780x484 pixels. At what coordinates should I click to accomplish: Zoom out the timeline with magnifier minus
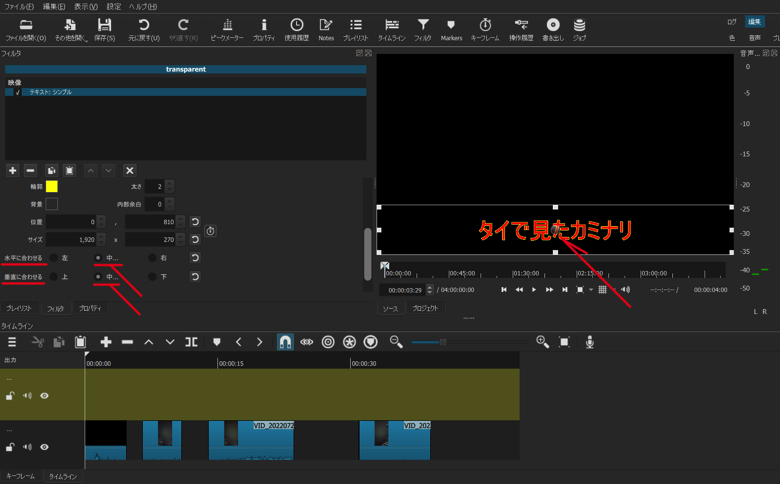[396, 342]
